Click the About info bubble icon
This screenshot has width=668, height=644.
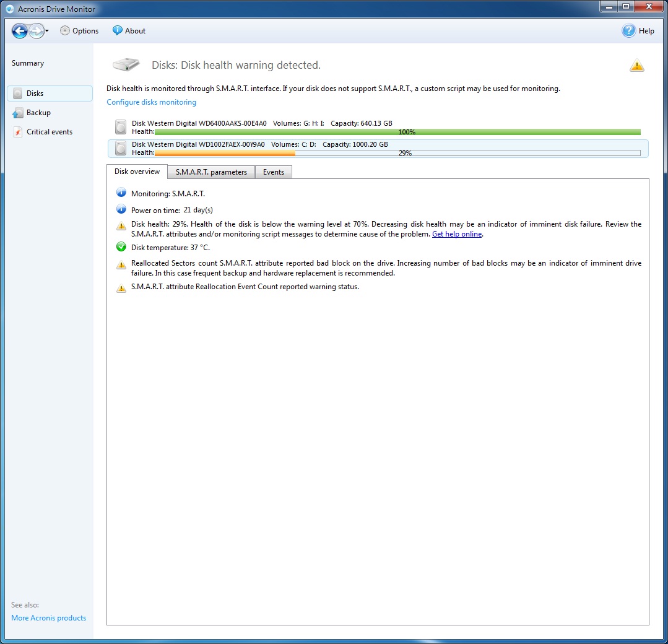117,31
